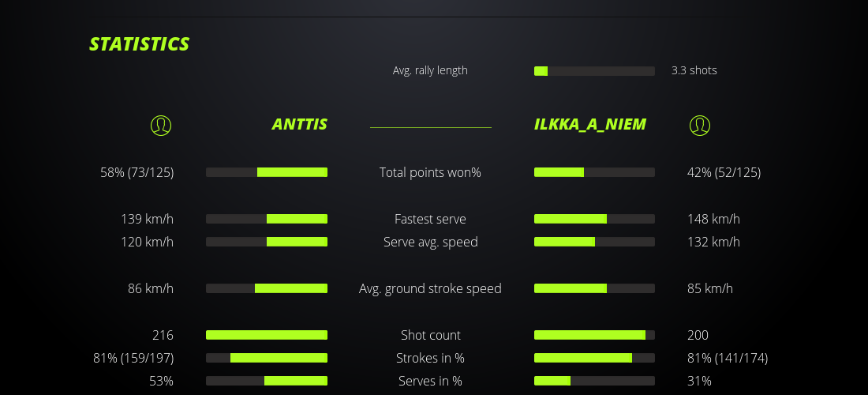Click the profile icon beside ANTTIS
The width and height of the screenshot is (868, 395).
[161, 125]
